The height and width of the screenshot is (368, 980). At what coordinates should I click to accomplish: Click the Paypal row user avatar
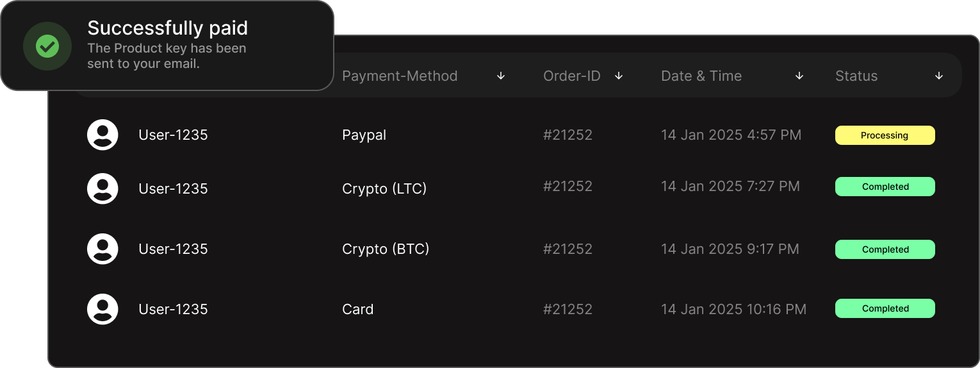point(102,135)
